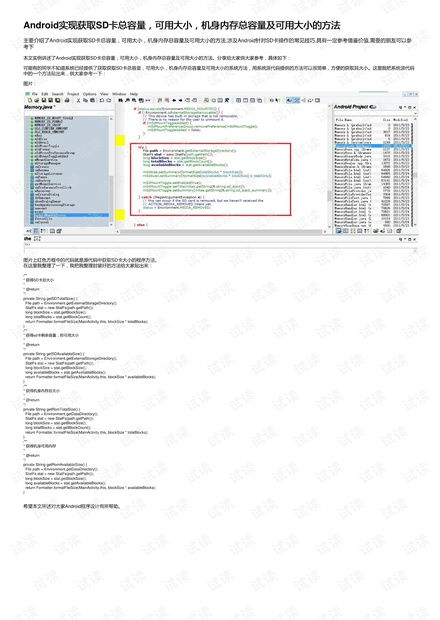The height and width of the screenshot is (620, 440).
Task: Open the Options menu
Action: [90, 94]
